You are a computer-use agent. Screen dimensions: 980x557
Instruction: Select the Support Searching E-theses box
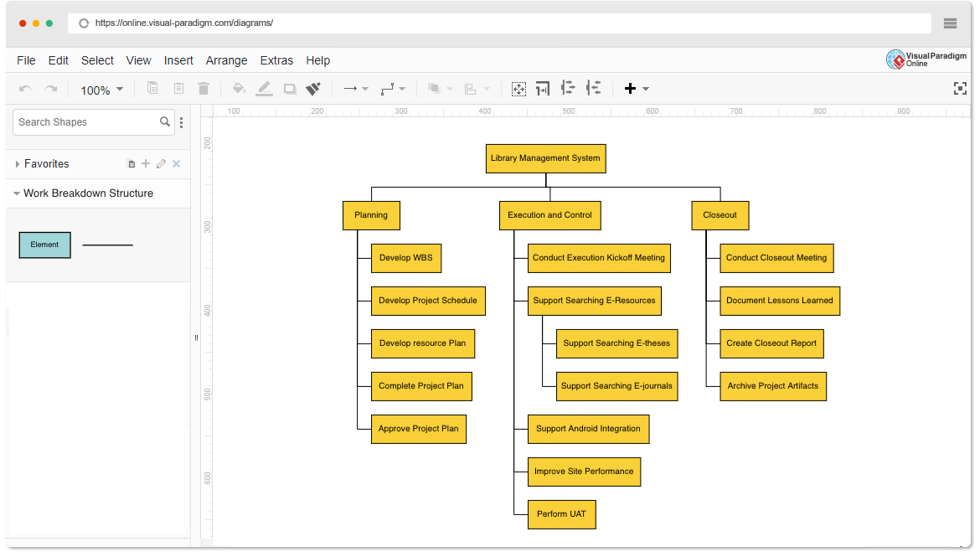[616, 343]
